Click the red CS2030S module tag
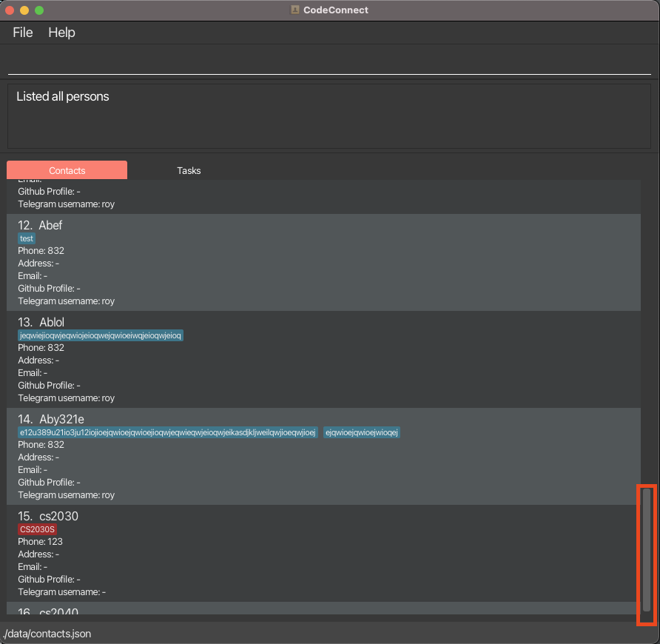The width and height of the screenshot is (660, 644). 37,529
